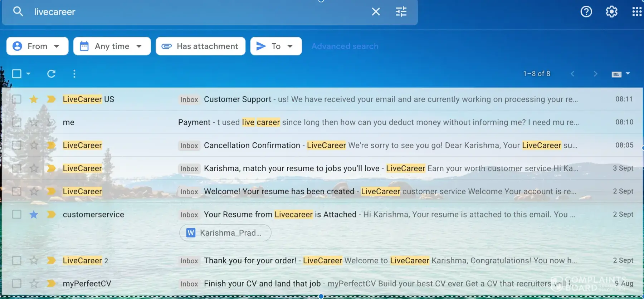Open the search options filter icon
This screenshot has width=644, height=299.
pos(401,12)
